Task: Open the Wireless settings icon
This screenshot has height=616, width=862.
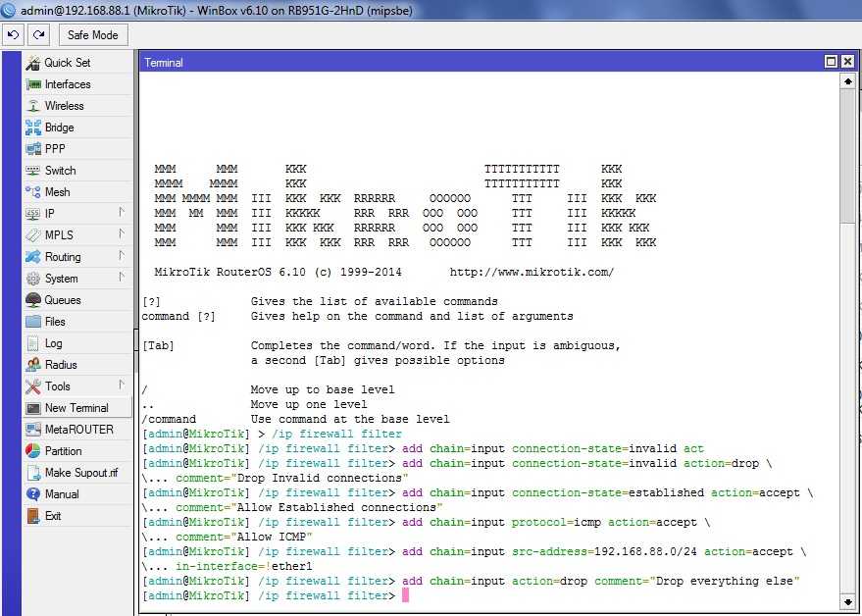Action: [33, 106]
